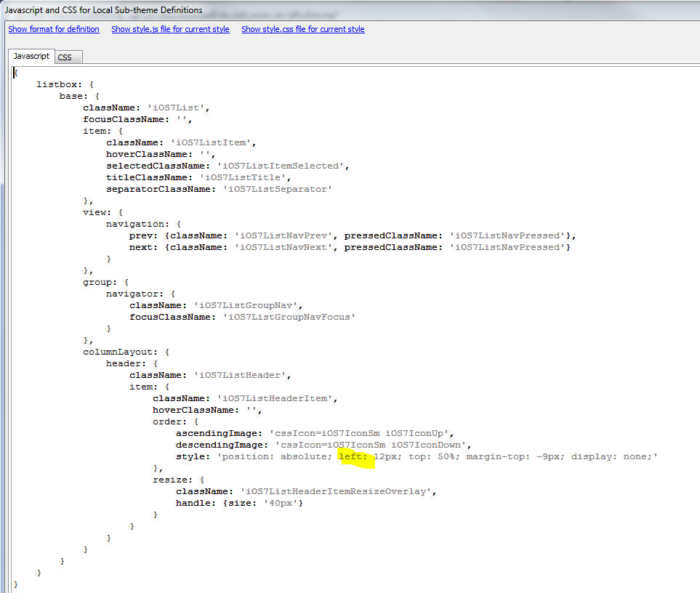The width and height of the screenshot is (700, 593).
Task: Click the 'navigation: {' line
Action: [143, 224]
